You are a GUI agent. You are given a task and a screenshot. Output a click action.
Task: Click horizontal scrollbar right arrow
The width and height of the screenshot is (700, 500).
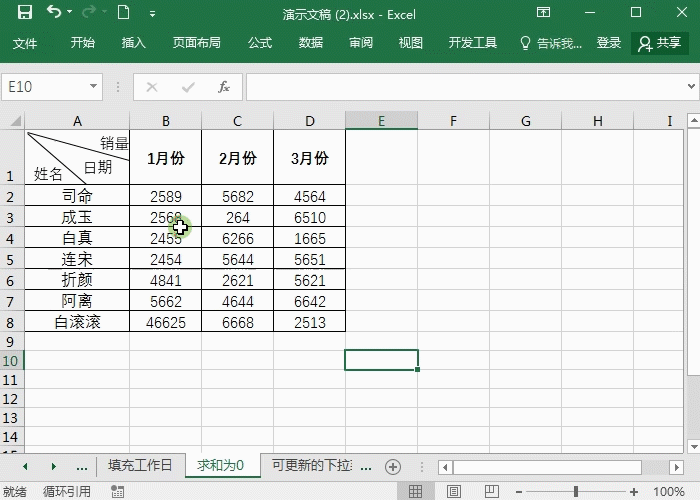coord(676,467)
